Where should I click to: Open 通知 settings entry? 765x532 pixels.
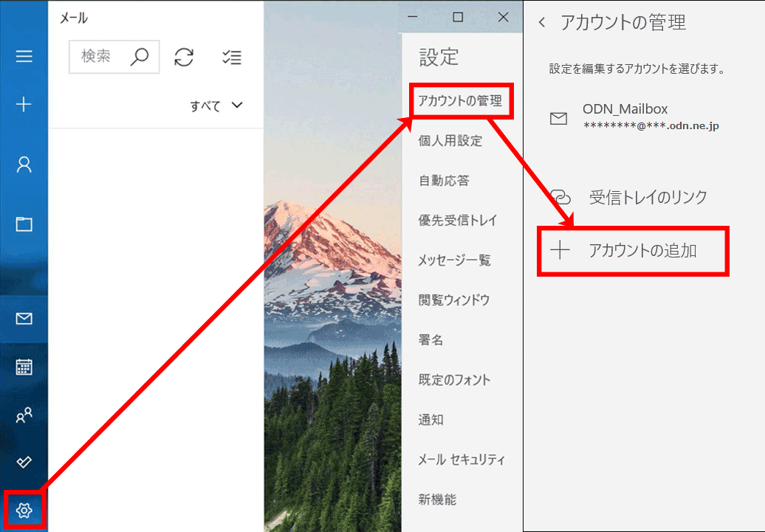coord(430,420)
